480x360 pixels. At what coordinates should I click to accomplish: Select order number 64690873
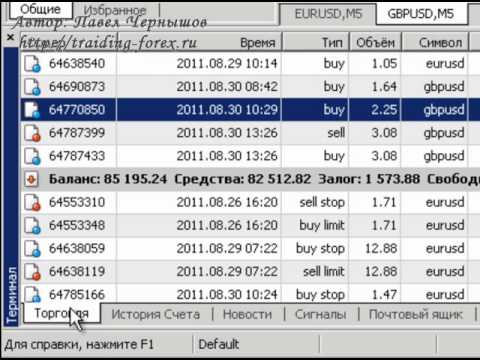77,87
